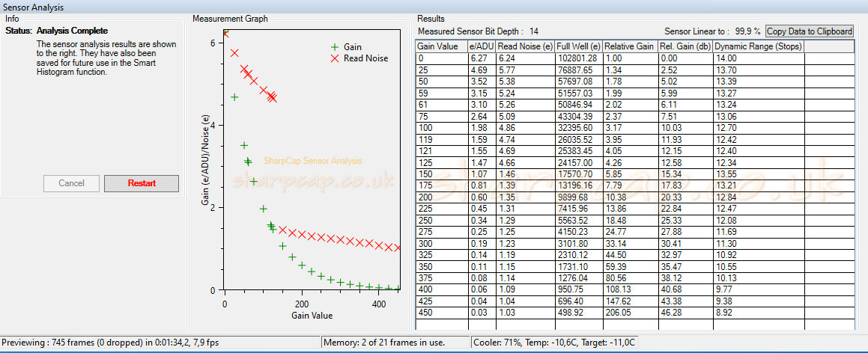Select full well cell 498.92
868x353 pixels.
coord(578,313)
